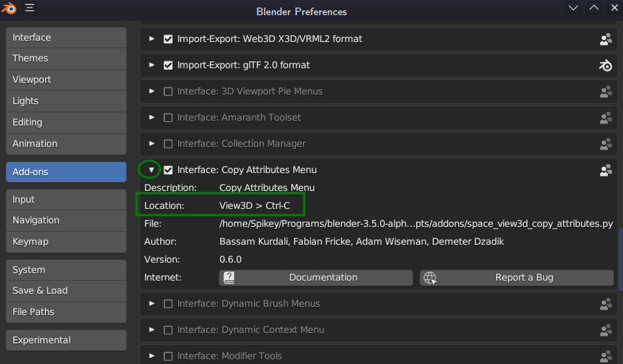Click the Blender Preferences window title
This screenshot has width=623, height=364.
301,12
